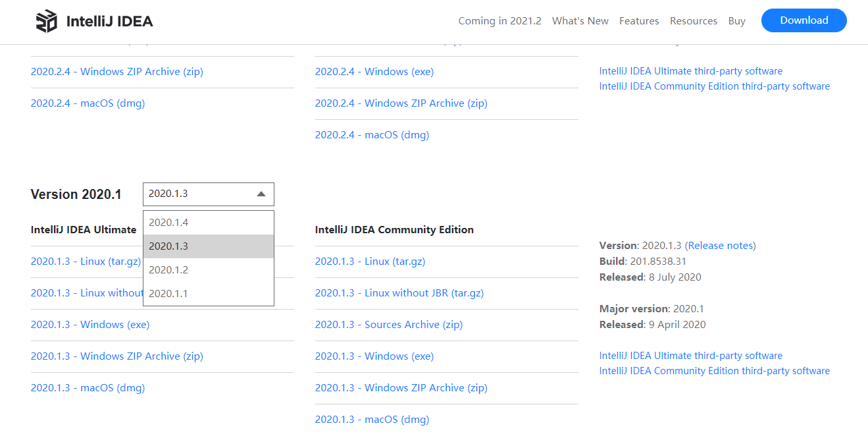
Task: Click Major version 2020.1 text
Action: (x=652, y=309)
